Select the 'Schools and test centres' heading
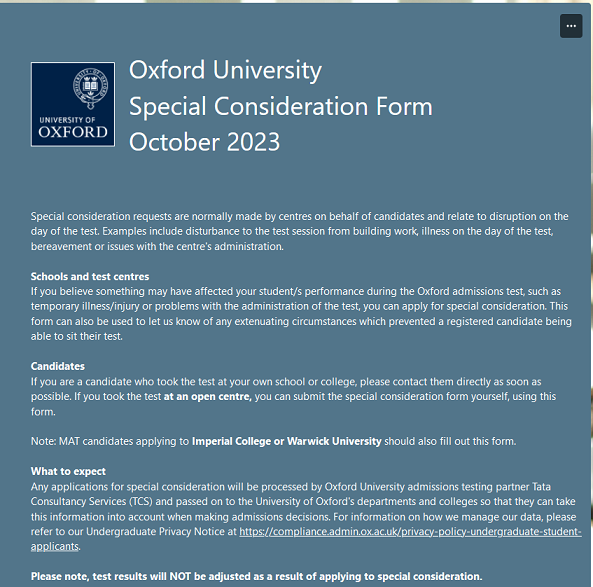593x587 pixels. tap(90, 276)
